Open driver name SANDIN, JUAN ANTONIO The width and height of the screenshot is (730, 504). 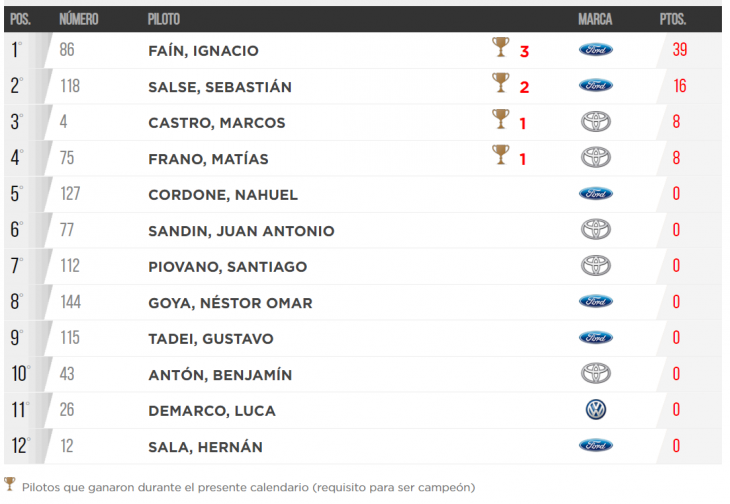pos(241,231)
